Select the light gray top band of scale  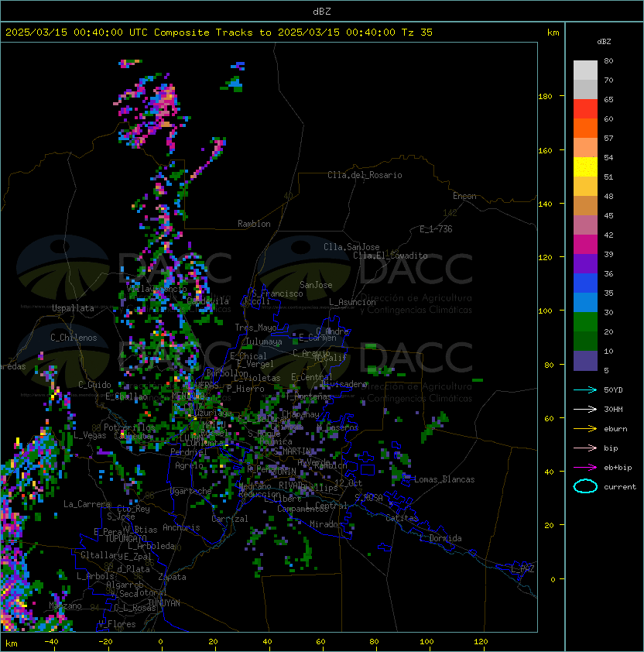585,70
